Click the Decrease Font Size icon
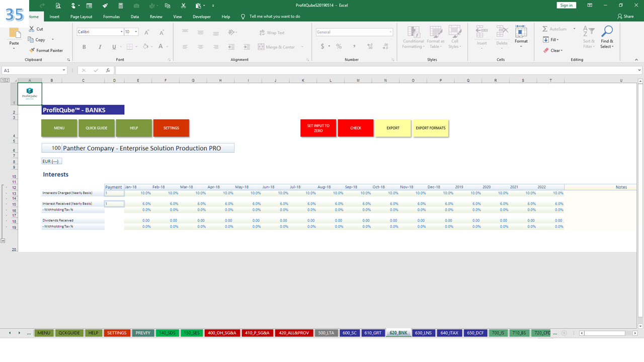This screenshot has width=644, height=362. (160, 32)
